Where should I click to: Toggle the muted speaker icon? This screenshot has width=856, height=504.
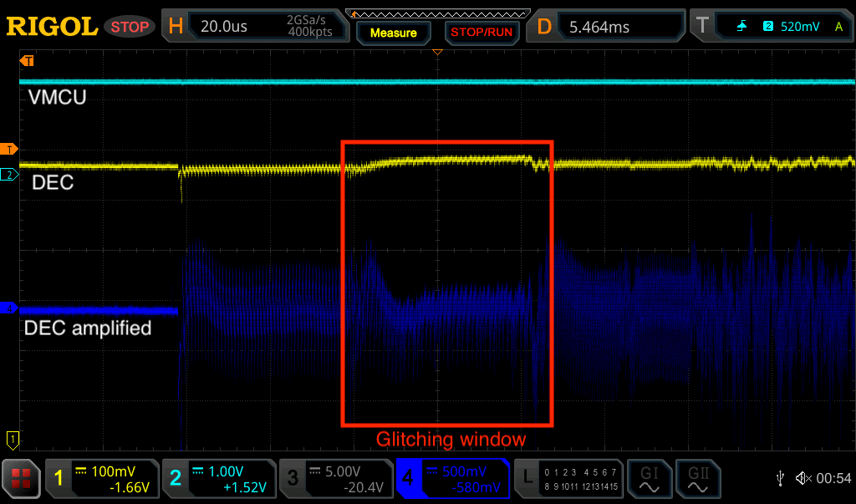(x=802, y=478)
